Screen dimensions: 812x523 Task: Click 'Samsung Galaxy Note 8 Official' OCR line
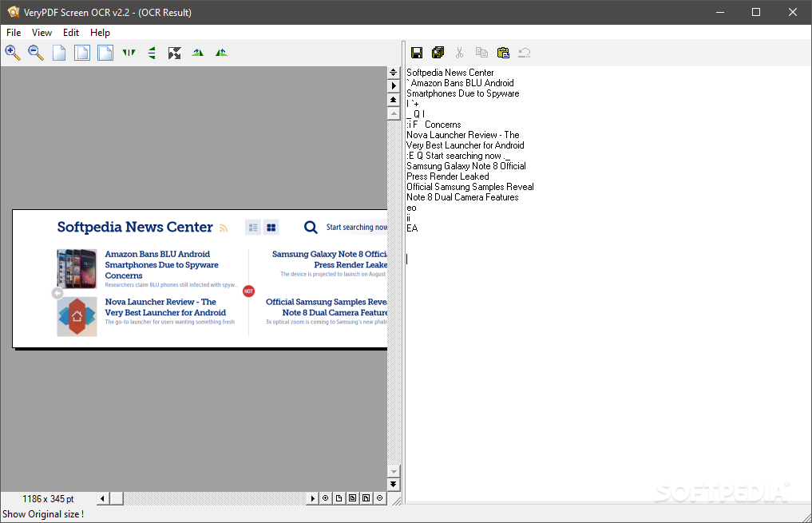coord(466,166)
